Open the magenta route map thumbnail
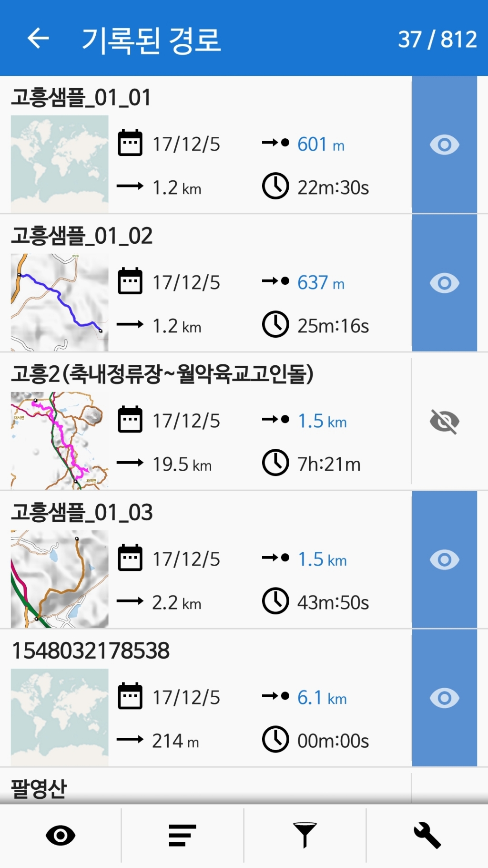This screenshot has width=488, height=868. [x=60, y=441]
